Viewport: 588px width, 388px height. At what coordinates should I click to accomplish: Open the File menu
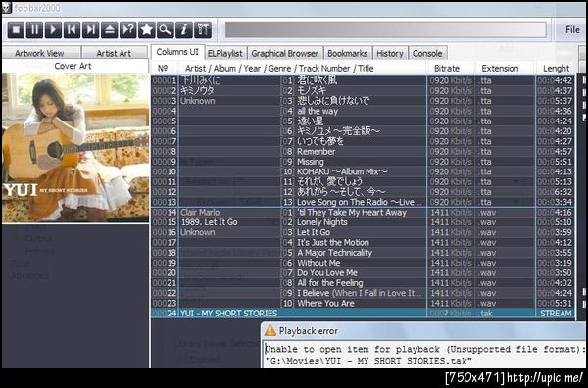tap(572, 30)
